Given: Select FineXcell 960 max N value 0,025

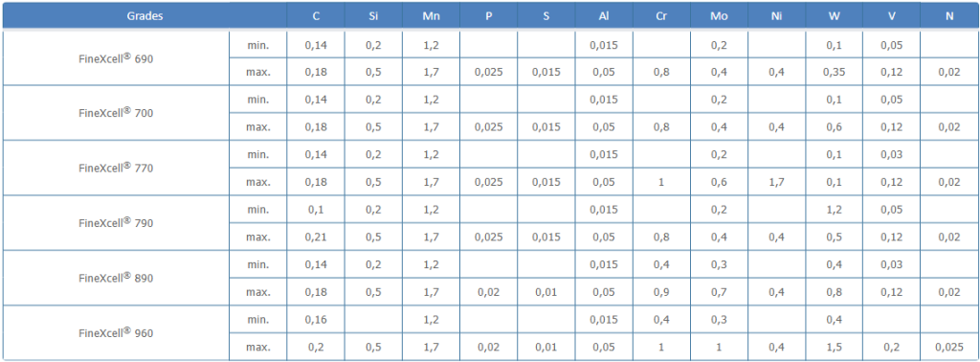Looking at the screenshot, I should pos(949,347).
